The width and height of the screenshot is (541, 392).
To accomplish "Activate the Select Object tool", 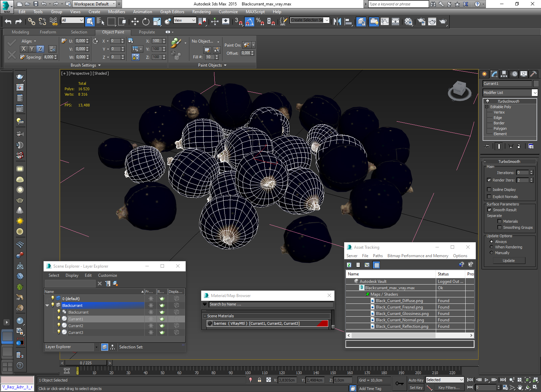I will tap(90, 22).
